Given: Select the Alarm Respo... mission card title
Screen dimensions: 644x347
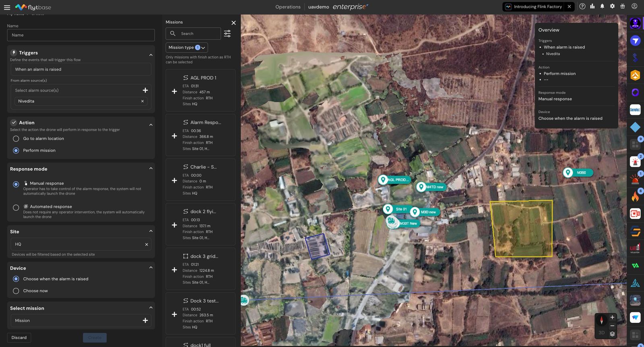Looking at the screenshot, I should coord(206,122).
